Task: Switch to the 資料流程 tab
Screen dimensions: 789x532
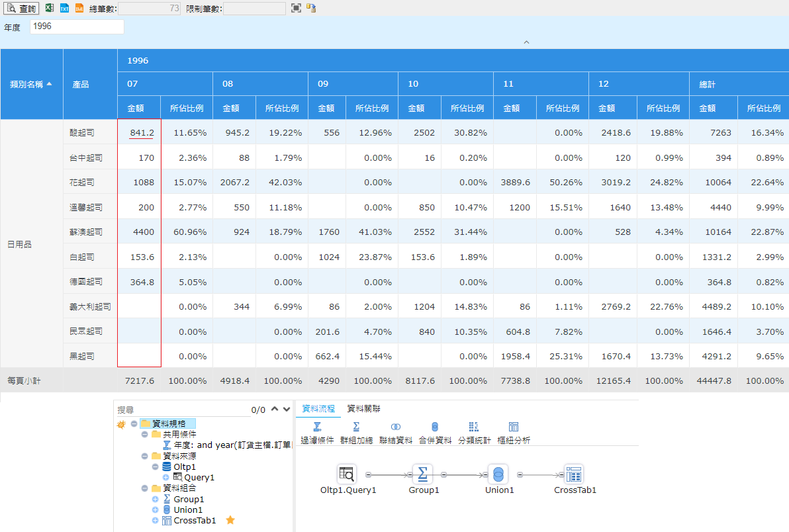Action: pos(318,409)
